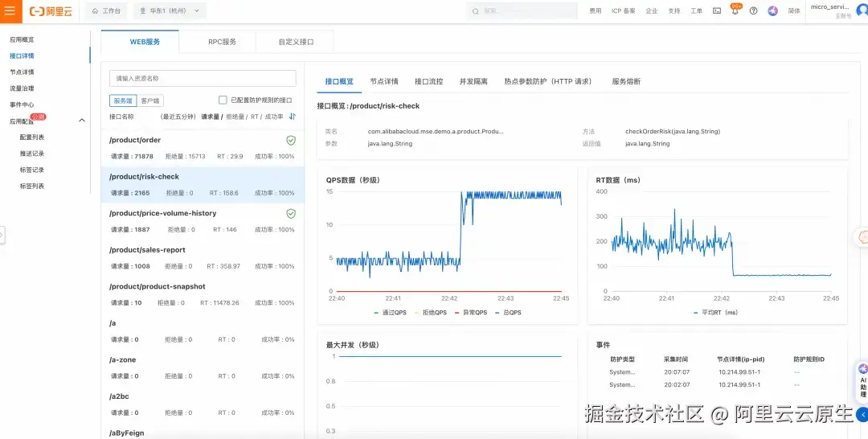This screenshot has height=439, width=868.
Task: Open 热点参数防护（HTTP 请求）tab
Action: pyautogui.click(x=550, y=81)
